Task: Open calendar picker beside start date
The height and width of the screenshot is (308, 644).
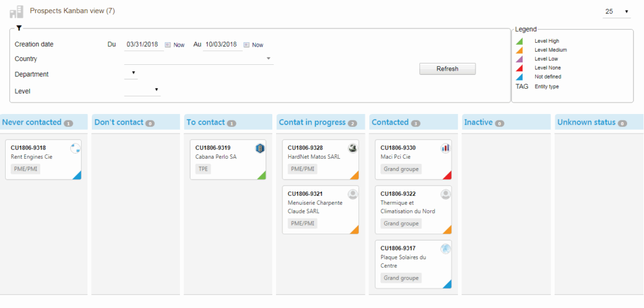Action: coord(168,45)
